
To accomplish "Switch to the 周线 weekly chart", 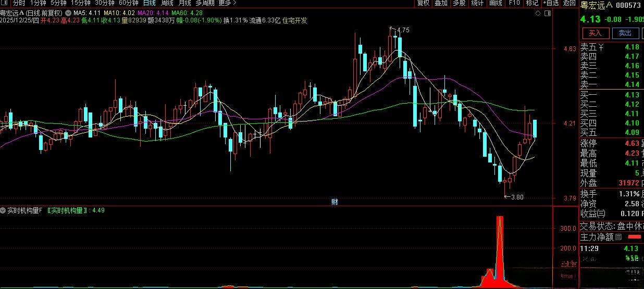I will (167, 3).
